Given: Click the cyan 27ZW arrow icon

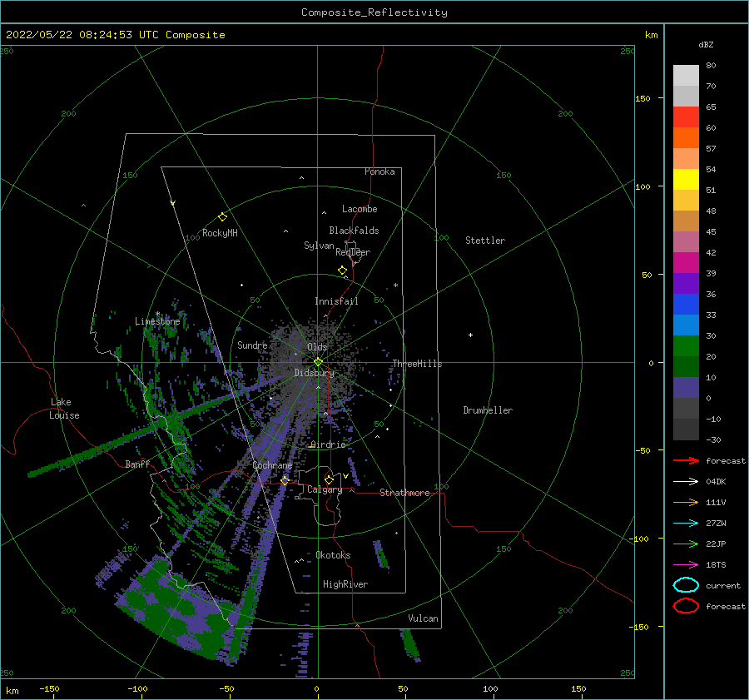Looking at the screenshot, I should pyautogui.click(x=686, y=524).
